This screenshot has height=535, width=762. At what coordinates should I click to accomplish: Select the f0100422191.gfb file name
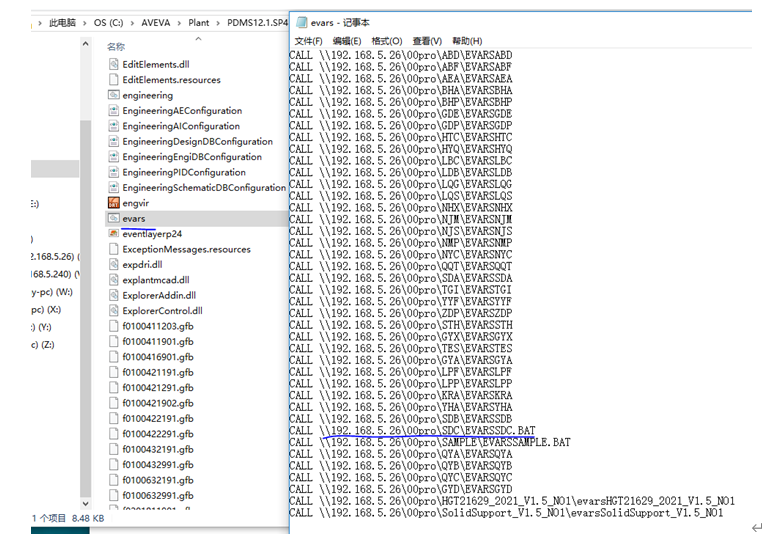pos(158,418)
